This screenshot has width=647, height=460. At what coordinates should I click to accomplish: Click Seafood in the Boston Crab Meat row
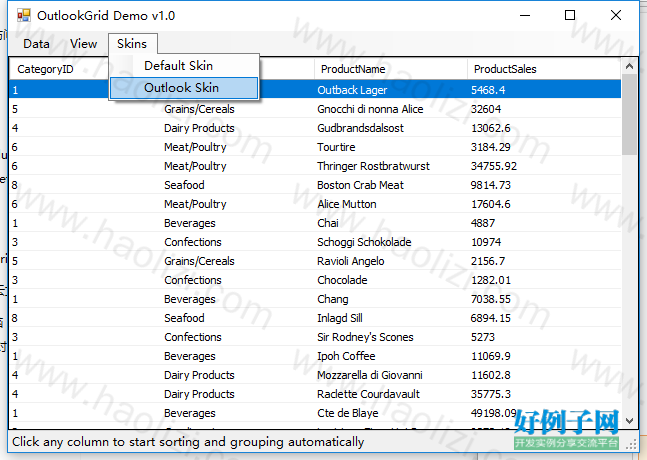(184, 185)
